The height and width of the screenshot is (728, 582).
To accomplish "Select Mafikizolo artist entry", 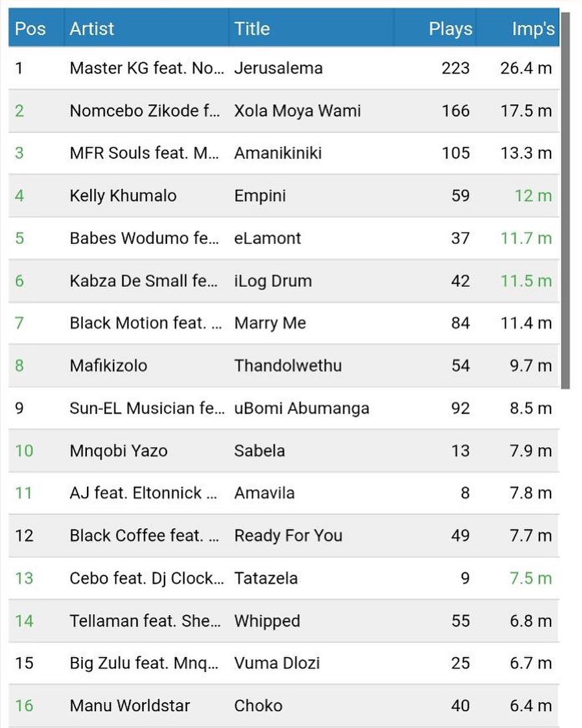I will point(108,366).
